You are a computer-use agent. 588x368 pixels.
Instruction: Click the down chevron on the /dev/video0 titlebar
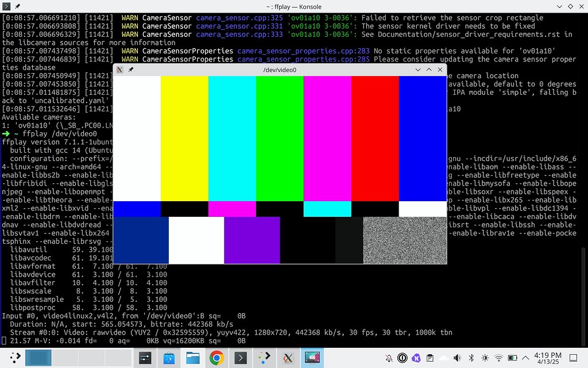point(418,69)
